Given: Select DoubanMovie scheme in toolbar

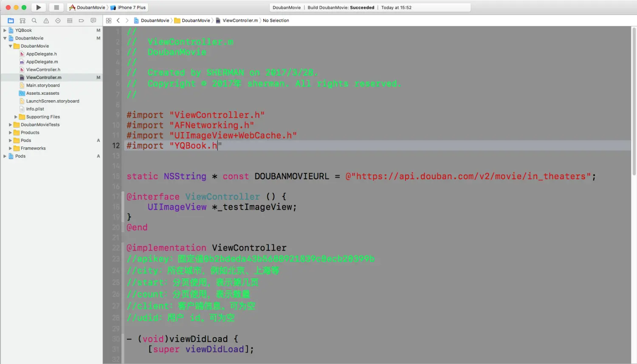Looking at the screenshot, I should (87, 7).
